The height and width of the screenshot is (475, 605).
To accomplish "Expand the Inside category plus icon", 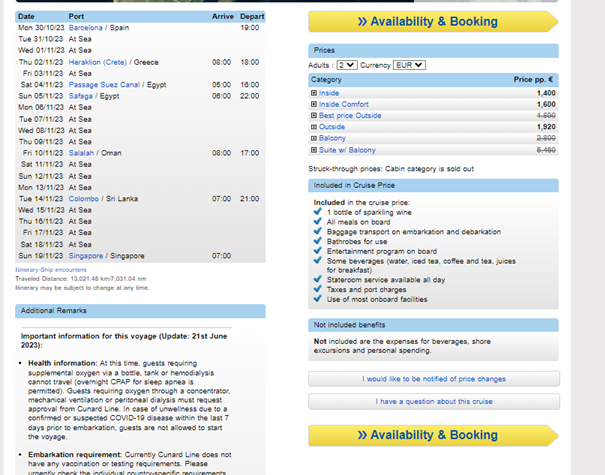I will coord(314,93).
